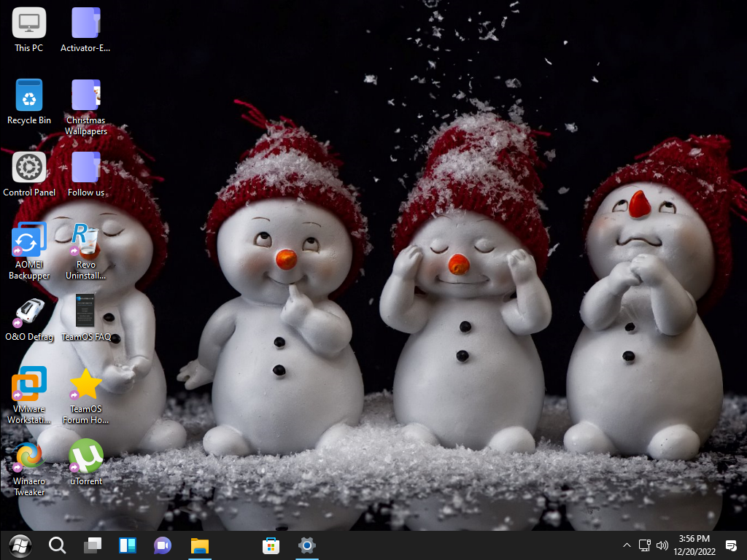Open the Christmas Wallpapers folder
The width and height of the screenshot is (747, 560).
pyautogui.click(x=86, y=96)
